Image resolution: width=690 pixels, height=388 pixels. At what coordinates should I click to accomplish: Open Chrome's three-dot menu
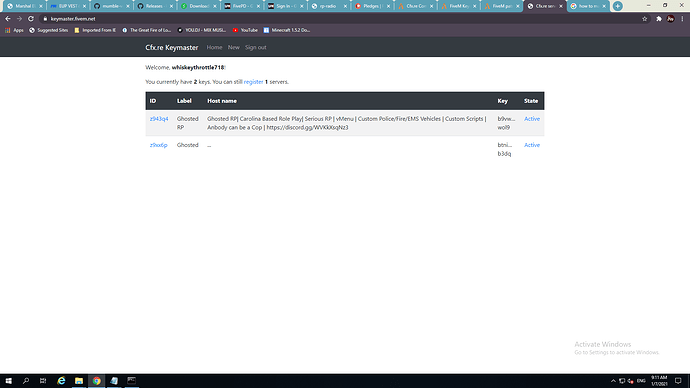(x=682, y=19)
